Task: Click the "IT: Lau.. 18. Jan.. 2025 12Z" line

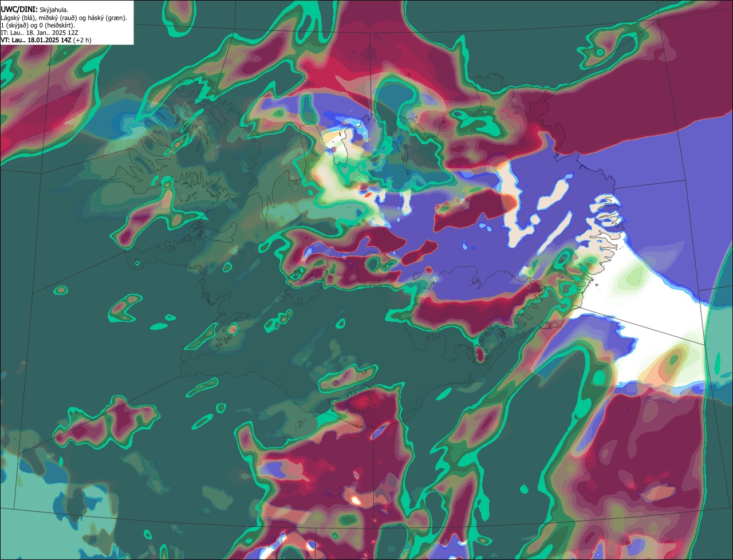Action: pyautogui.click(x=40, y=33)
